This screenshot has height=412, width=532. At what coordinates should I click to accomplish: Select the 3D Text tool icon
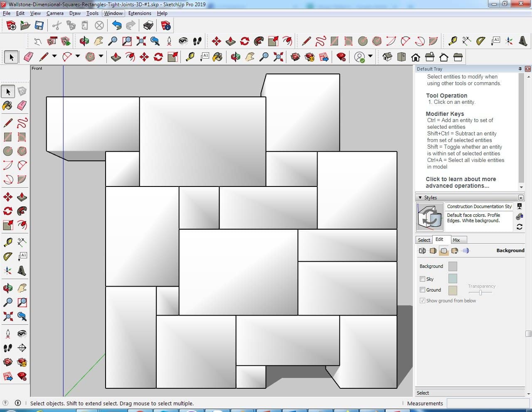pos(523,41)
